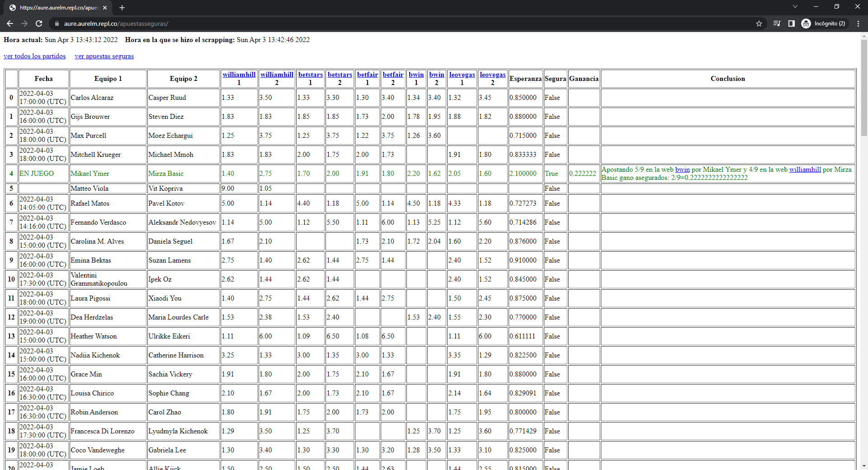
Task: Click the browser forward arrow
Action: [24, 23]
